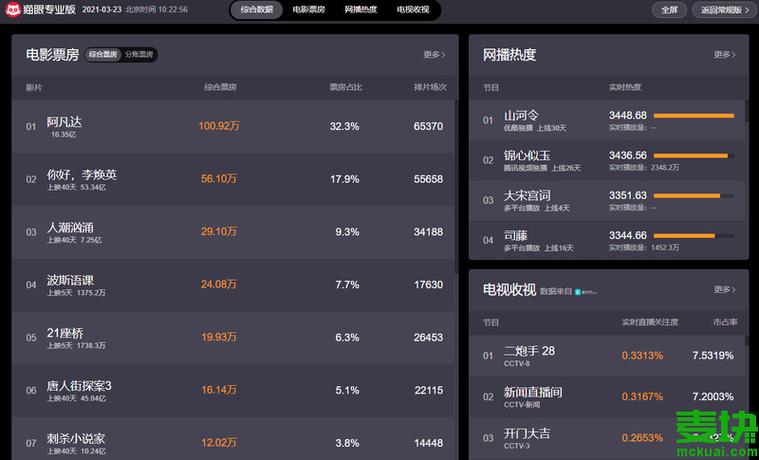Click the 0.3313% live attention value
This screenshot has height=460, width=759.
coord(642,355)
